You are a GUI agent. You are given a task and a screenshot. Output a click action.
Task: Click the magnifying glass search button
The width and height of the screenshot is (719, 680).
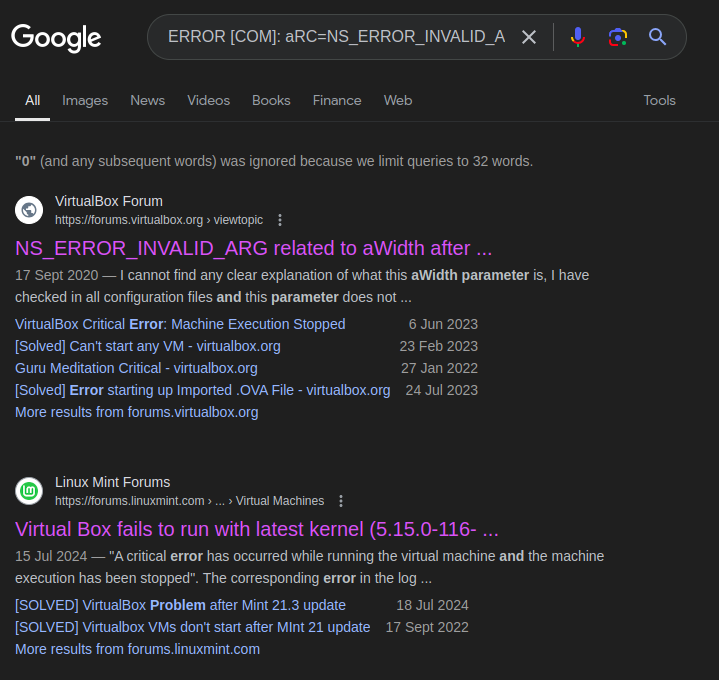coord(657,37)
